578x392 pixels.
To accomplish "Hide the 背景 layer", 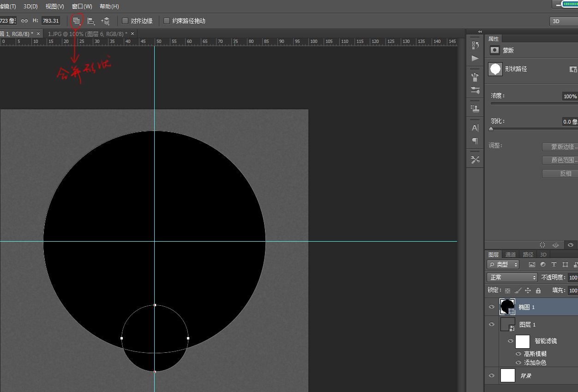I will [x=492, y=375].
